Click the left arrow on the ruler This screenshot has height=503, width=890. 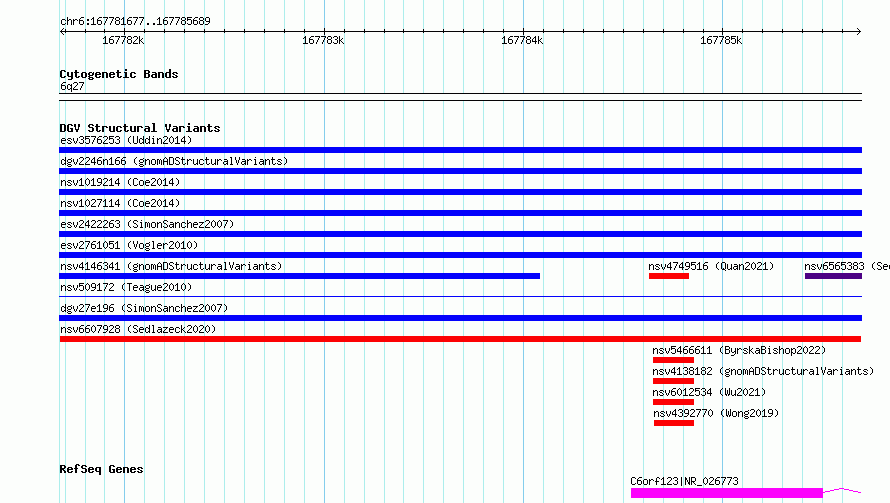coord(62,32)
